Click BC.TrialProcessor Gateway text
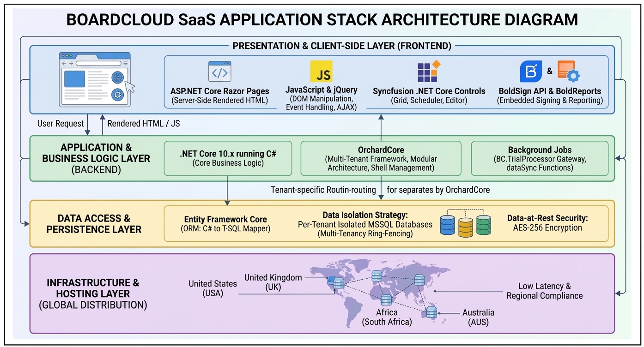Viewport: 644px width, 347px height. (540, 159)
